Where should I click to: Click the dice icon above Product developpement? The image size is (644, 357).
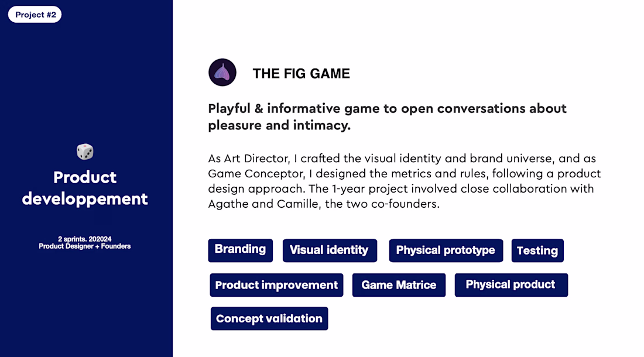point(85,152)
